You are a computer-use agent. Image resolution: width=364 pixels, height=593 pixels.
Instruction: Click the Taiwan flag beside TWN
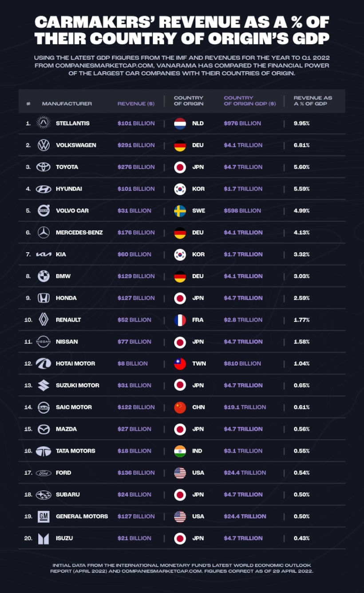(x=180, y=364)
